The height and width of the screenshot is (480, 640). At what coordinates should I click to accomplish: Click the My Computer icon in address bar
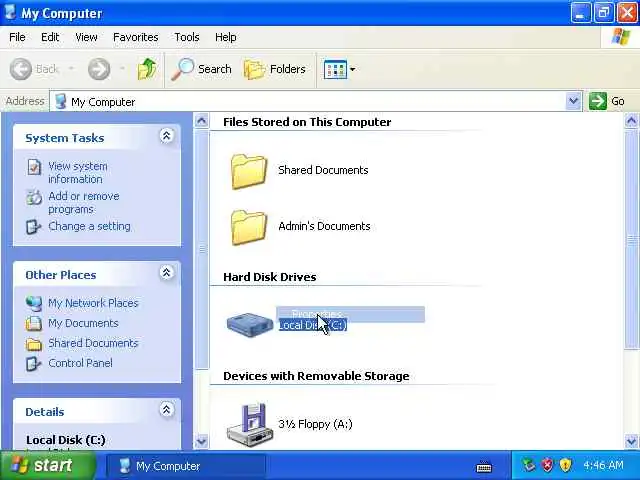coord(60,101)
